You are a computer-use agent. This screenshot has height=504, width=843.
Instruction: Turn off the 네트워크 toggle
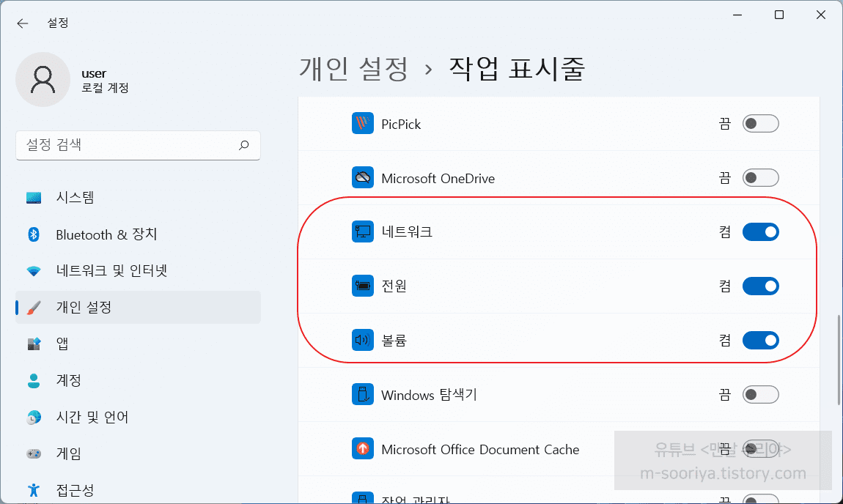[761, 231]
